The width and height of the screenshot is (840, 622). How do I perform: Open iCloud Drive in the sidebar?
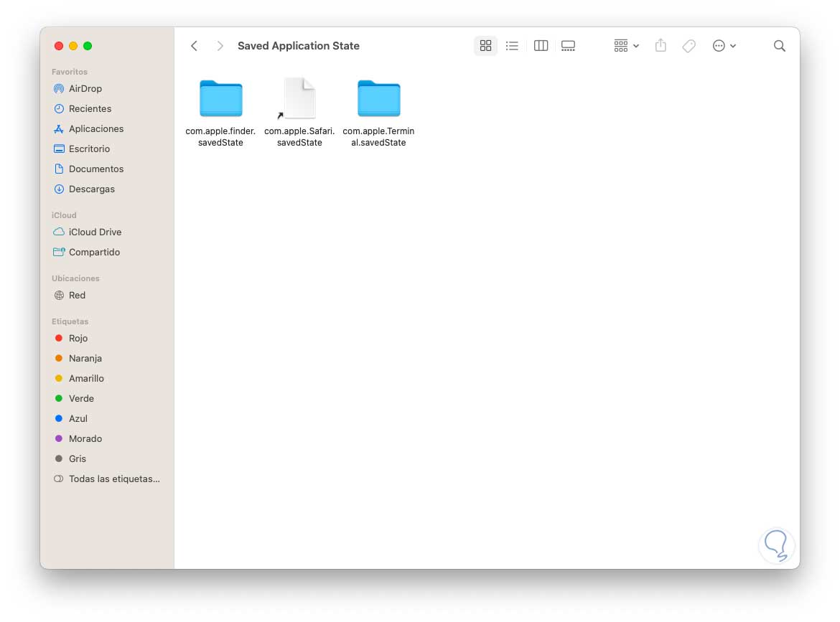107,232
